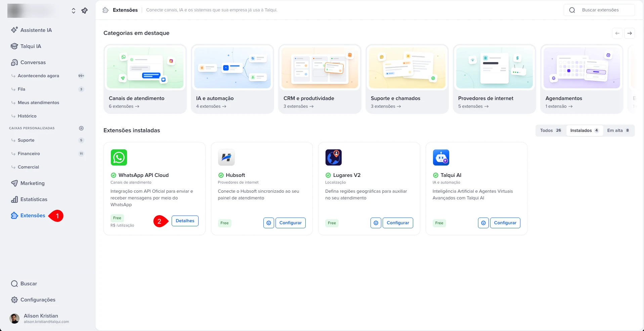Follow the '4 extensões' link

(211, 106)
